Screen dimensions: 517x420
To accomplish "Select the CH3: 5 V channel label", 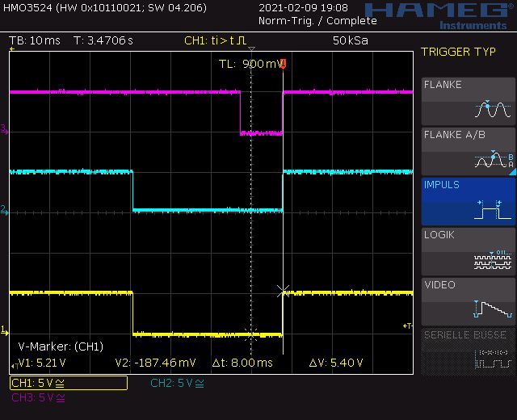I will 38,397.
